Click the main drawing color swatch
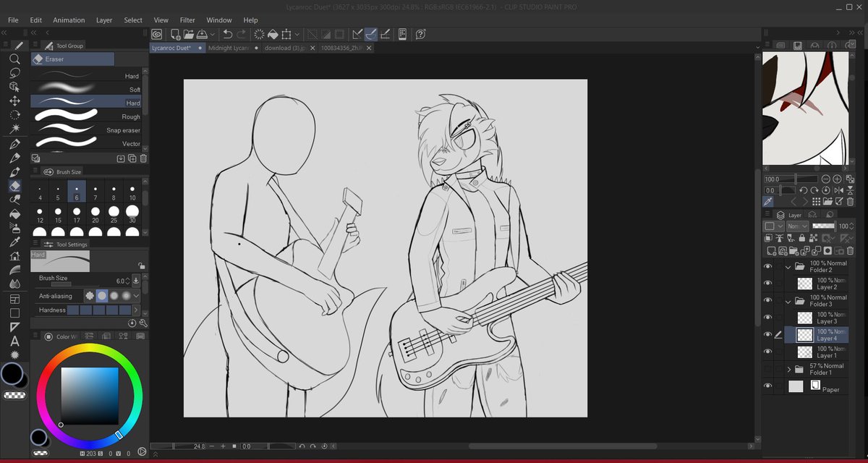Viewport: 868px width, 463px height. point(12,374)
